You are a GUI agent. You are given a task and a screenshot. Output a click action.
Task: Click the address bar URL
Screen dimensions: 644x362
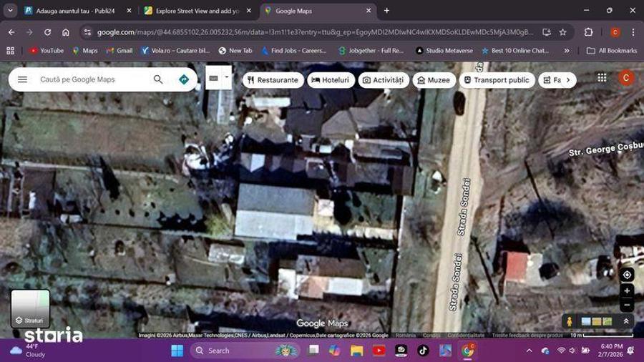[x=316, y=32]
